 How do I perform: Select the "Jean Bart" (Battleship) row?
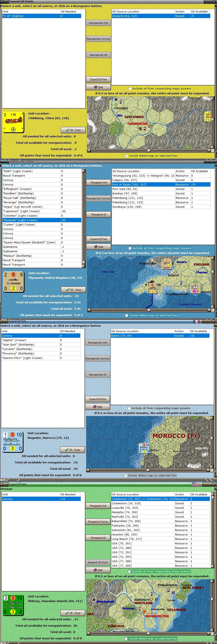pos(41,344)
